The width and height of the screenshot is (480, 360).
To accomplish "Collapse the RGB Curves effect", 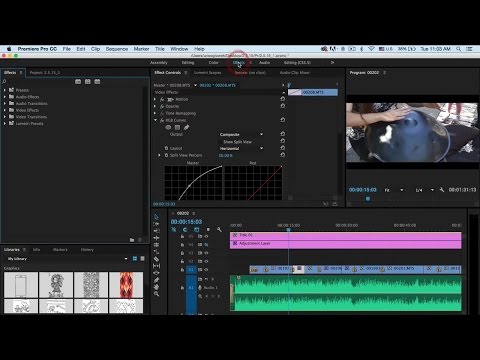I will pos(155,120).
